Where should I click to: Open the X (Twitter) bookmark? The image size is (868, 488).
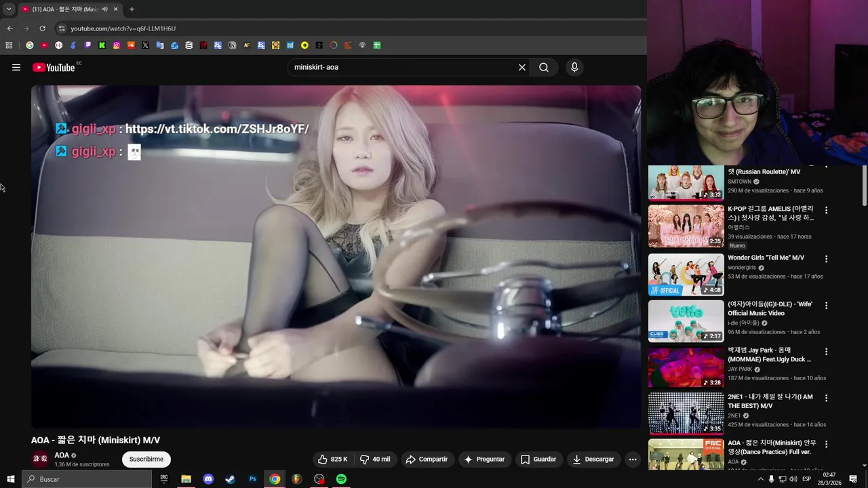pos(145,45)
